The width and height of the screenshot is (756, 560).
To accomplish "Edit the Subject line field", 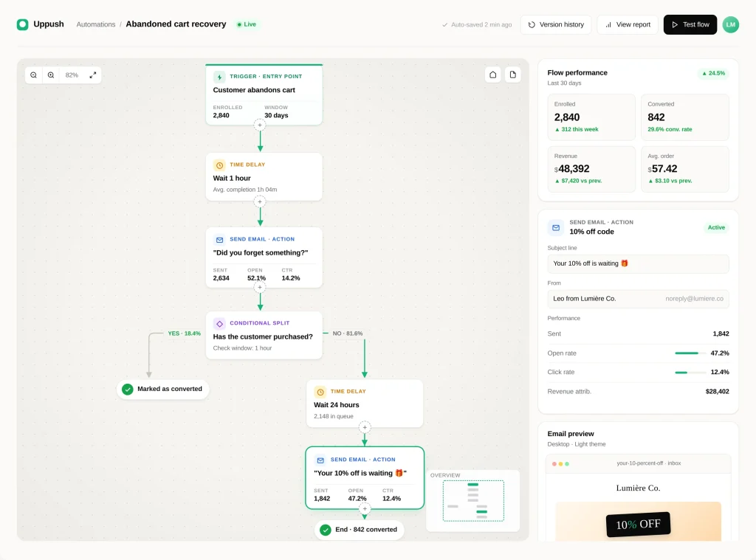I will [638, 263].
